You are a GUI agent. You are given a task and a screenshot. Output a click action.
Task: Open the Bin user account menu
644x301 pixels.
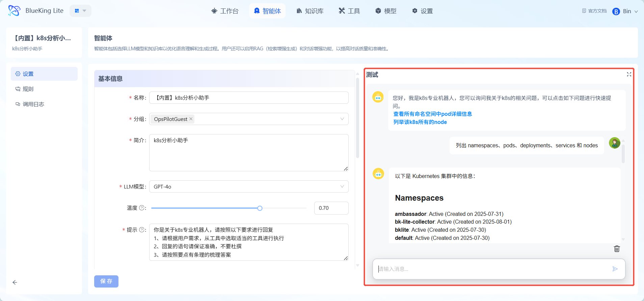[625, 11]
